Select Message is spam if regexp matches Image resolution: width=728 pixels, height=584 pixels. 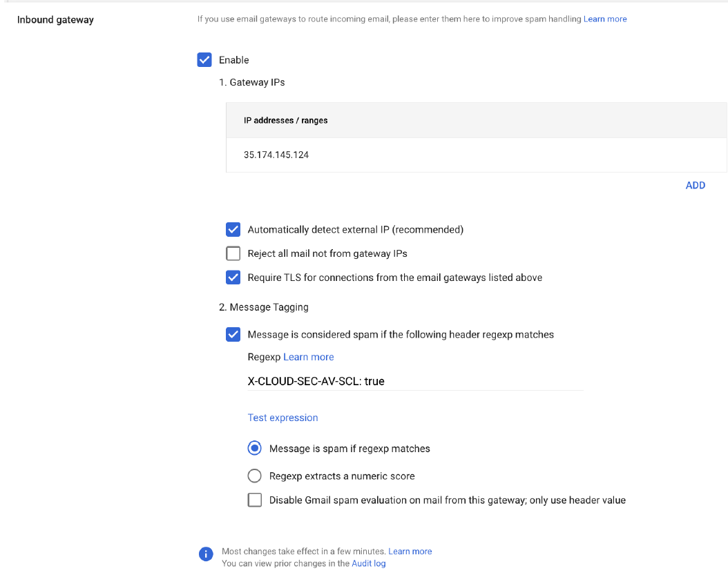(255, 449)
